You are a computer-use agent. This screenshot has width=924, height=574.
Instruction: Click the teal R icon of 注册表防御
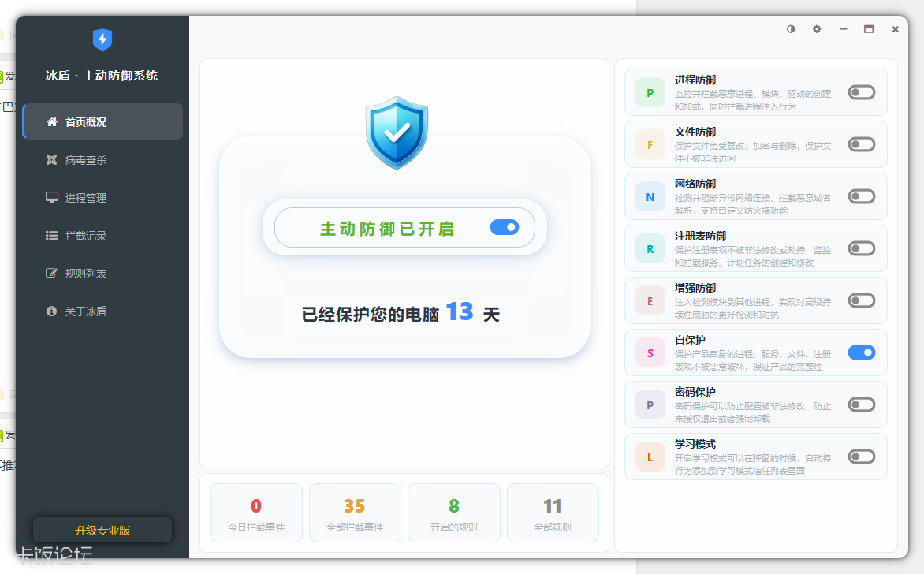click(x=650, y=248)
